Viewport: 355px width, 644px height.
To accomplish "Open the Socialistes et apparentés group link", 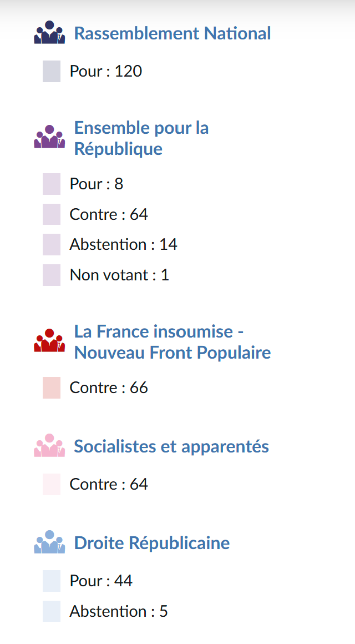I will point(171,446).
